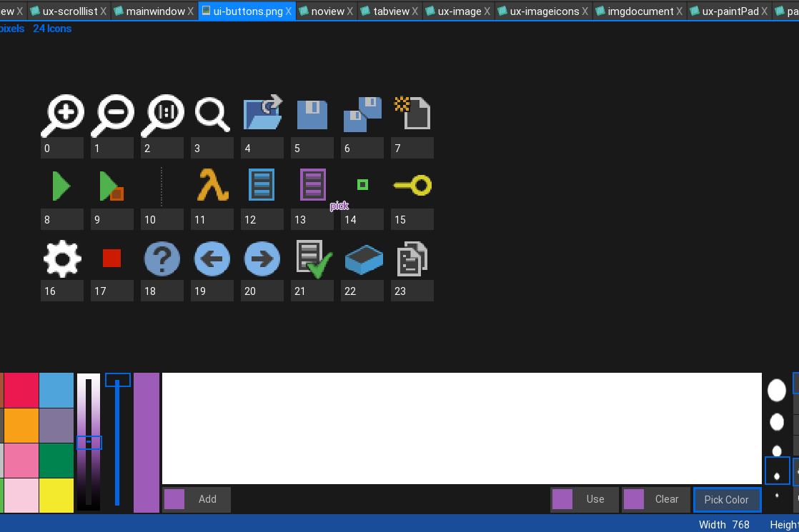Select the blue left arrow icon
The width and height of the screenshot is (799, 532).
[x=212, y=259]
